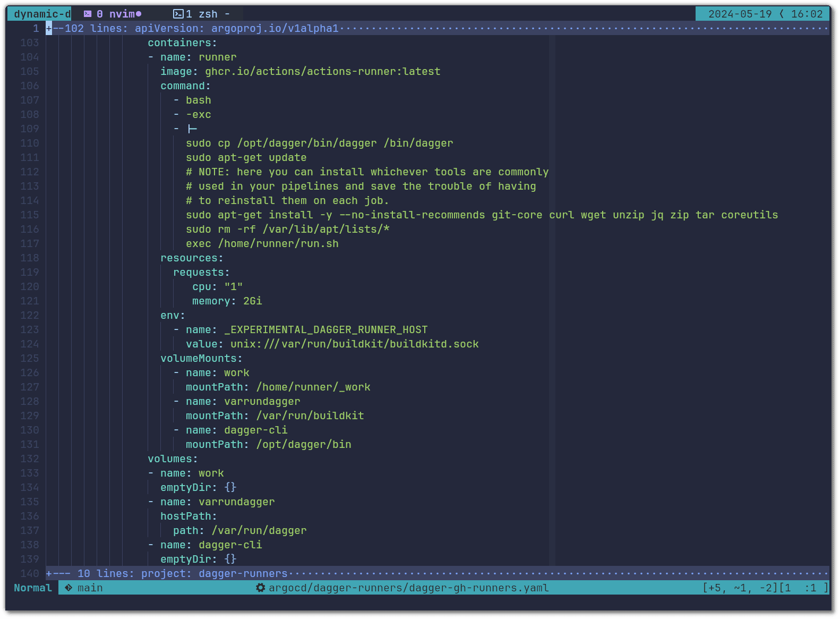
Task: Click the block scalar symbol on line 109
Action: (x=192, y=129)
